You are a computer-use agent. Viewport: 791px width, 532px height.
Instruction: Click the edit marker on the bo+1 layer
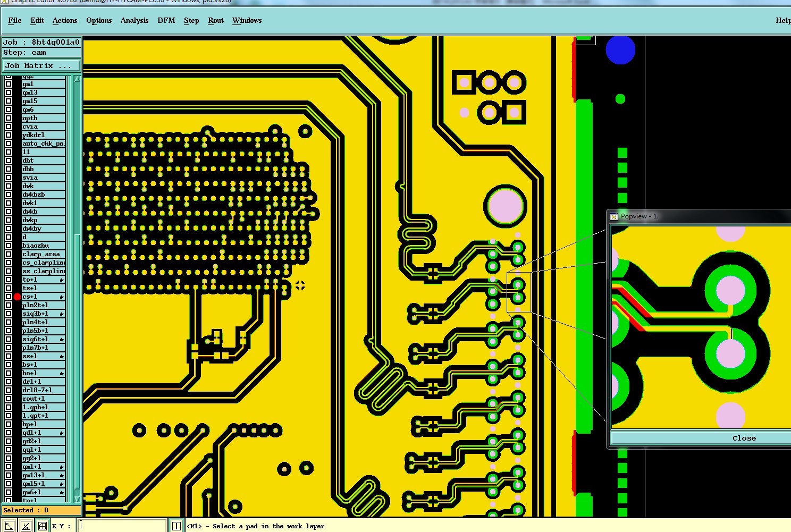click(62, 374)
